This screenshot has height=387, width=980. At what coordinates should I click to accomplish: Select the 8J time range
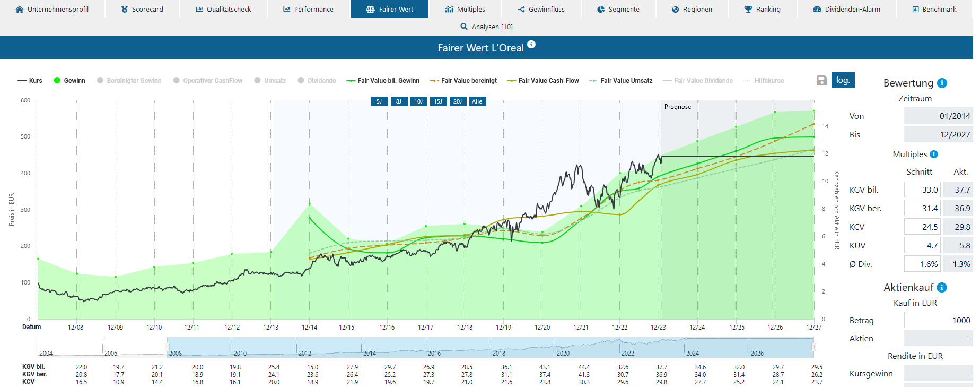pos(399,101)
